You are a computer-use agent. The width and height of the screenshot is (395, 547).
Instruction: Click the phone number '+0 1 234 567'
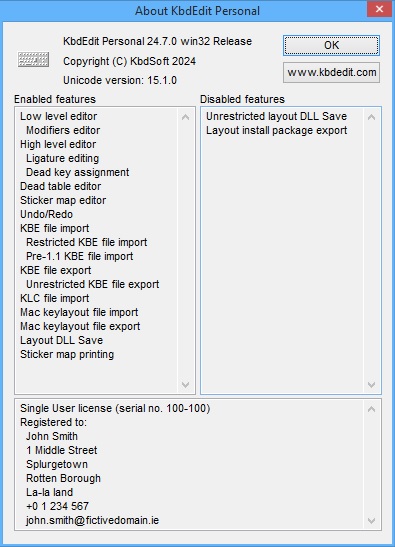[58, 506]
